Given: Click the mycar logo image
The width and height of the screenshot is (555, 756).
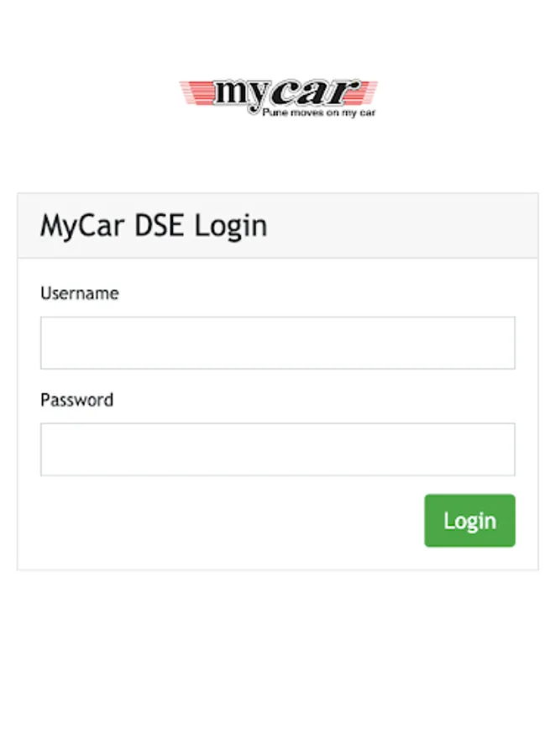Looking at the screenshot, I should click(x=278, y=98).
